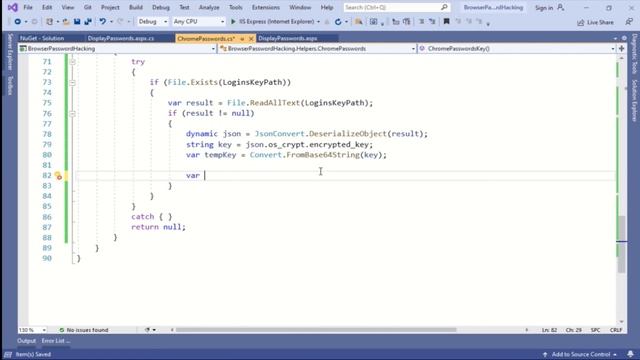Open the Git menu

tap(88, 7)
